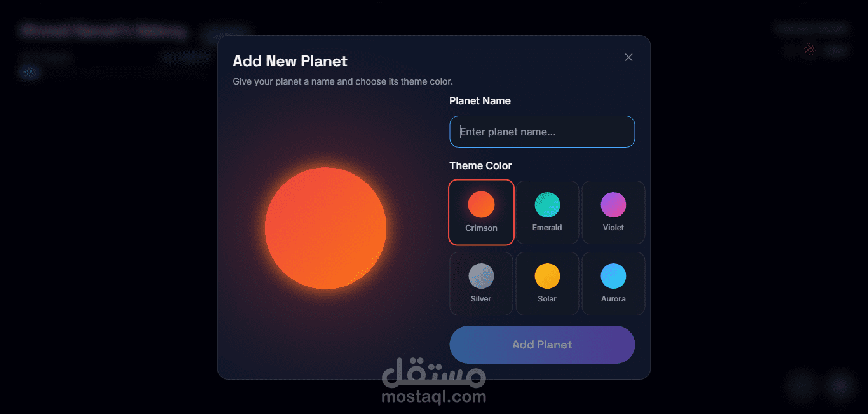Click the blurred blue badge under the header

point(30,72)
